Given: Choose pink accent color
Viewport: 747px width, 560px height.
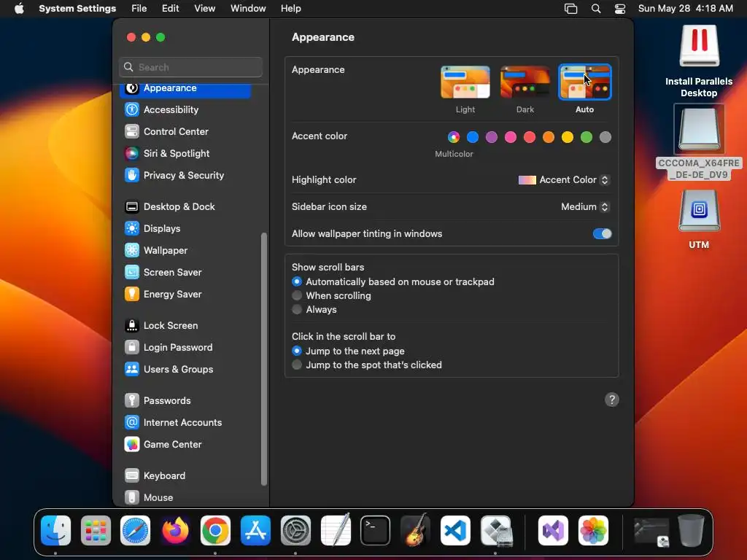Looking at the screenshot, I should click(510, 137).
